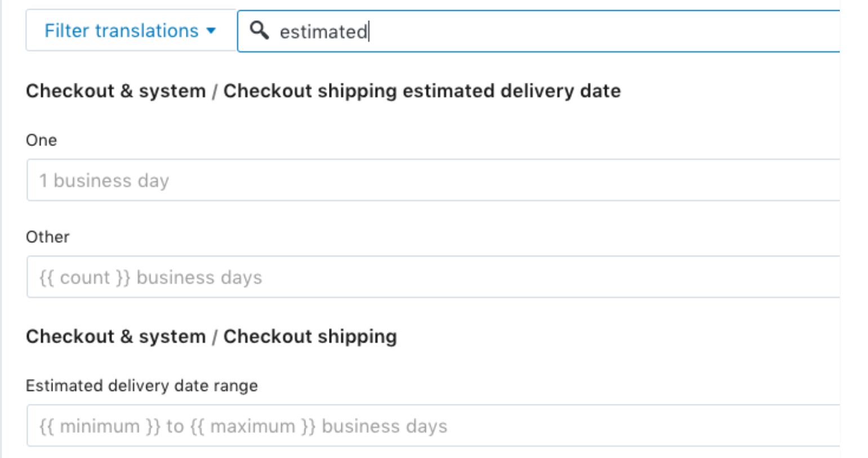The image size is (868, 458).
Task: Click the "Estimated delivery date range" label
Action: (142, 386)
